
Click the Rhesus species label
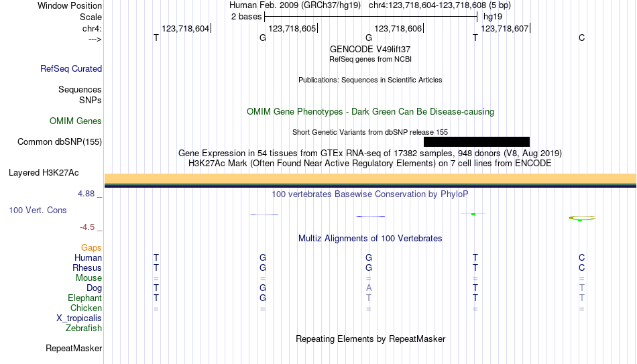tap(87, 267)
